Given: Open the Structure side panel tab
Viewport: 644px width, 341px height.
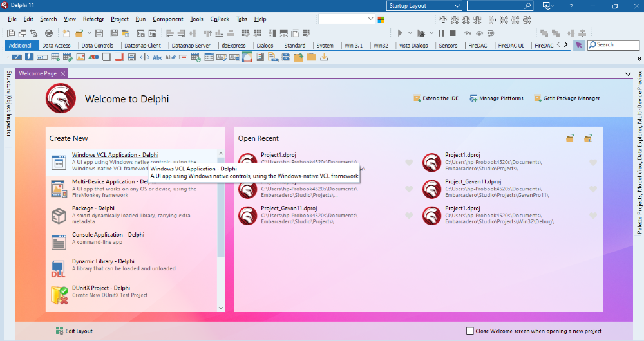Looking at the screenshot, I should 9,82.
